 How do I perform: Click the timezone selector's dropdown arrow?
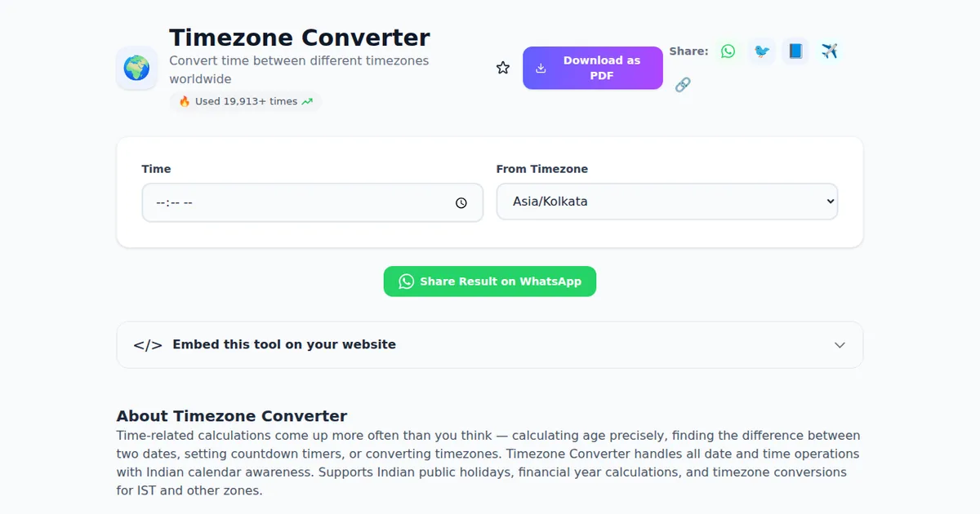point(827,201)
